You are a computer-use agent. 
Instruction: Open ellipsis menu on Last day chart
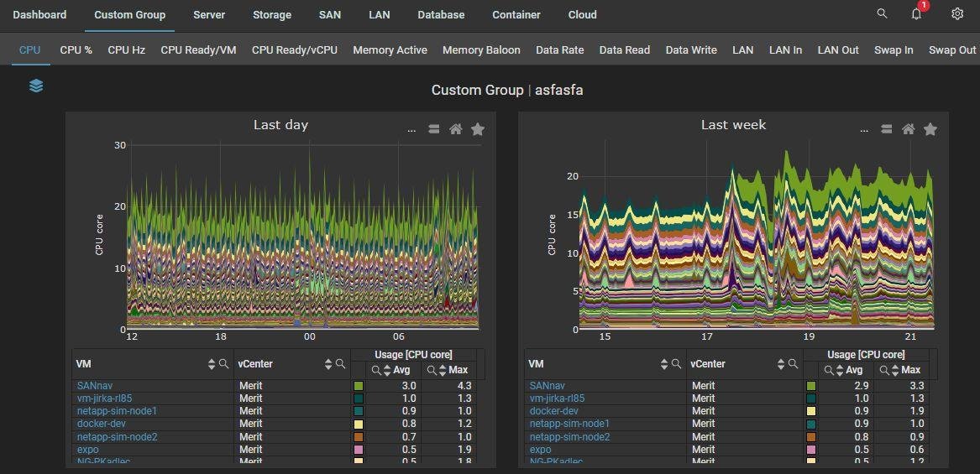click(411, 130)
